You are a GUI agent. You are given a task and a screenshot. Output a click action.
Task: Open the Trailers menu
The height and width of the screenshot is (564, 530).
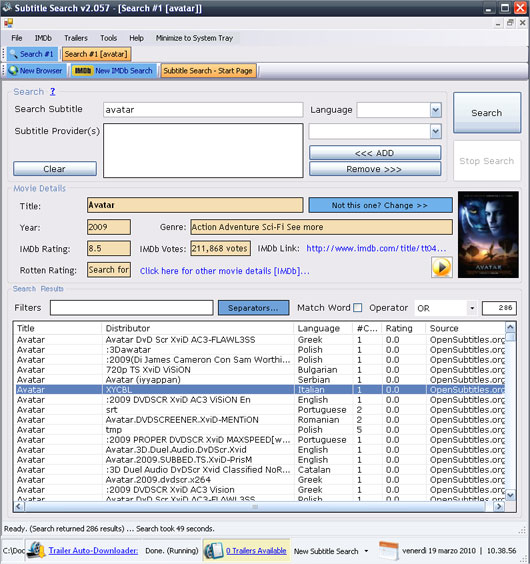(x=76, y=38)
